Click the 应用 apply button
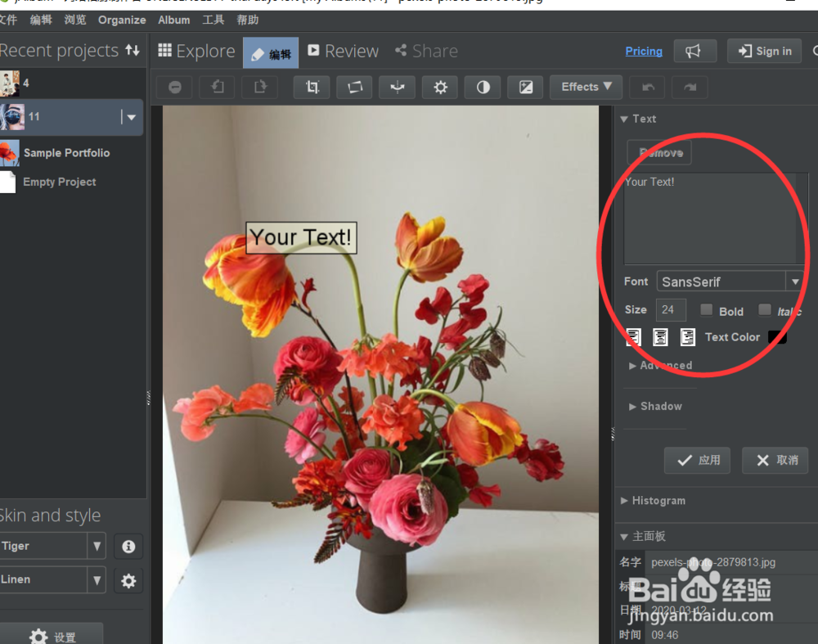This screenshot has height=644, width=818. point(697,461)
